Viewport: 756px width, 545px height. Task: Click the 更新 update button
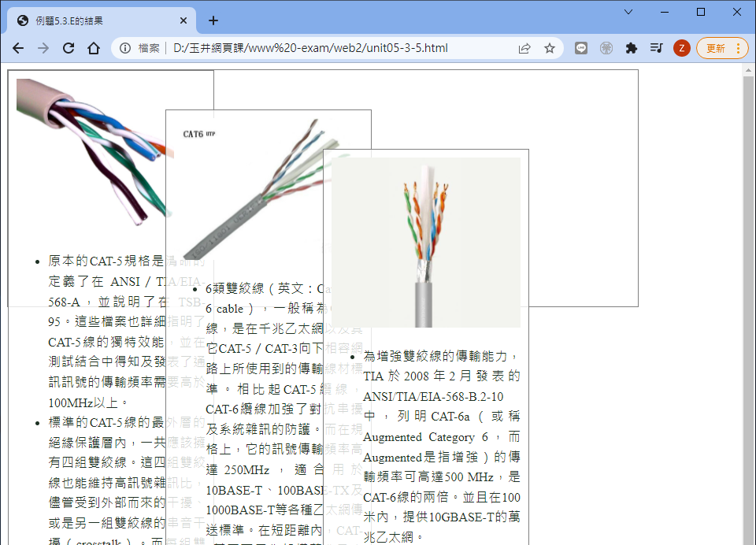(x=716, y=48)
